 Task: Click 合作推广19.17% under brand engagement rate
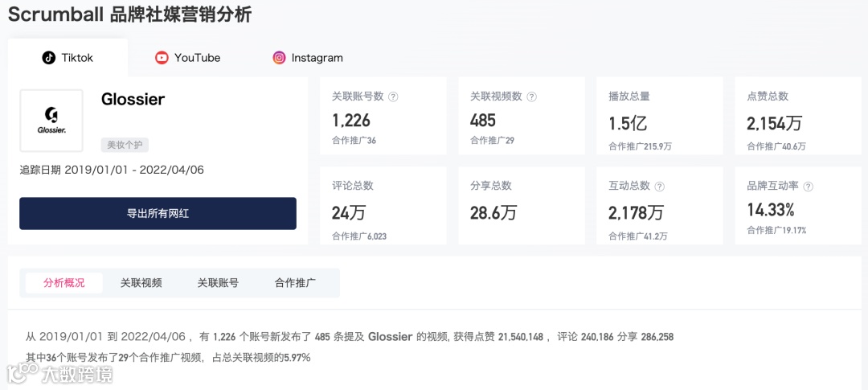pos(776,231)
